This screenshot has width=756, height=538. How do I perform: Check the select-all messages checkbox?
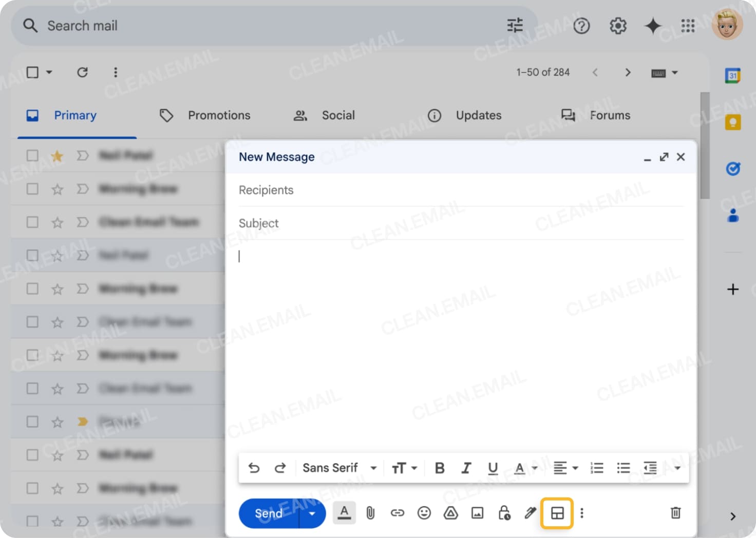(x=32, y=72)
